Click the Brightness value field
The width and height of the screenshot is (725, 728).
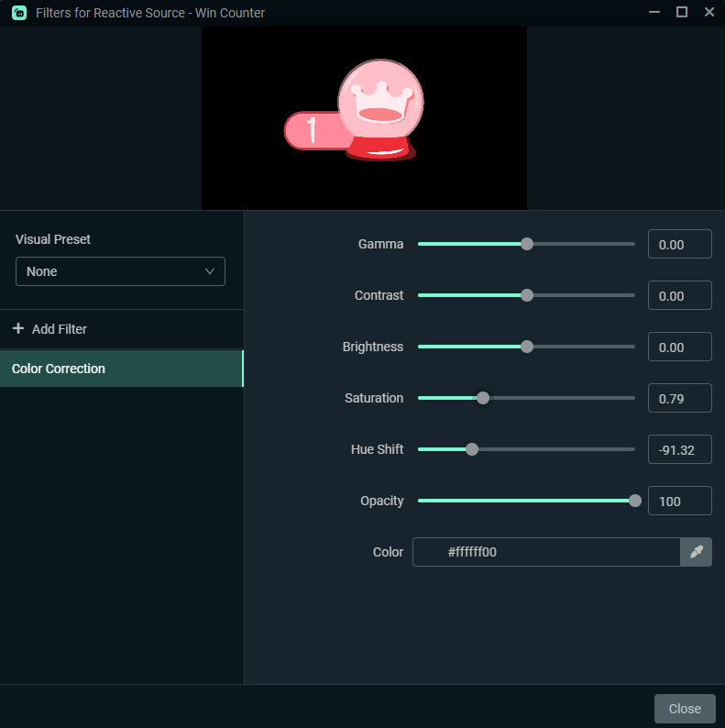[679, 347]
